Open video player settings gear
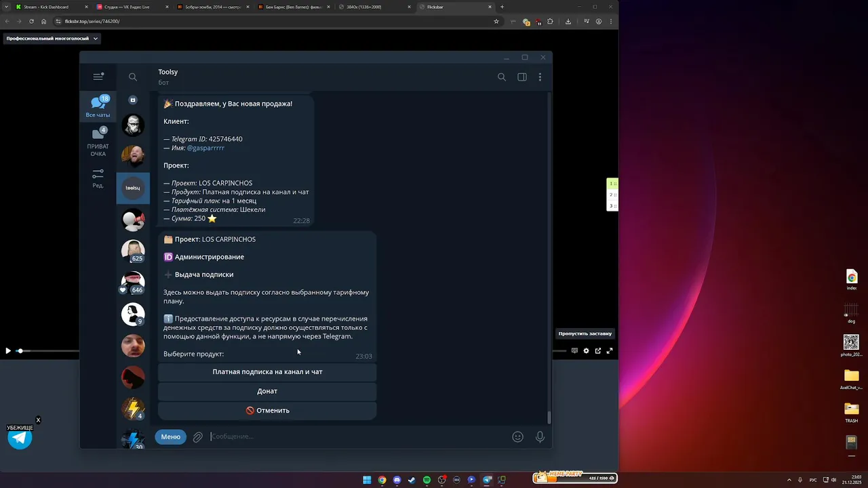Screen dimensions: 868x488 point(587,350)
